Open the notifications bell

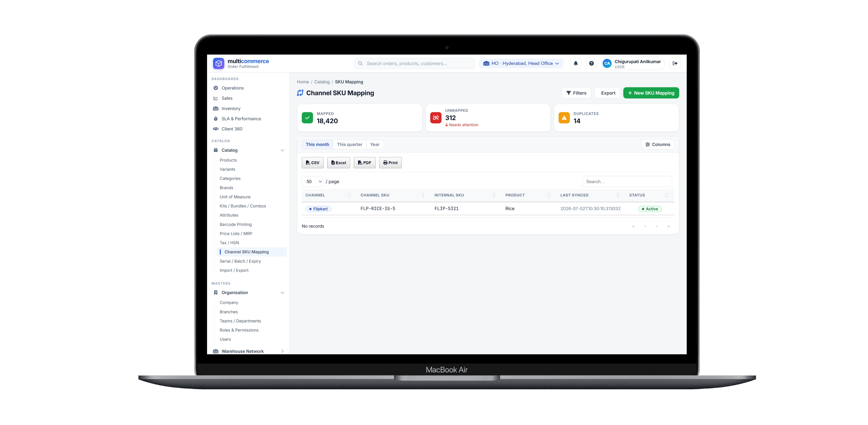575,63
